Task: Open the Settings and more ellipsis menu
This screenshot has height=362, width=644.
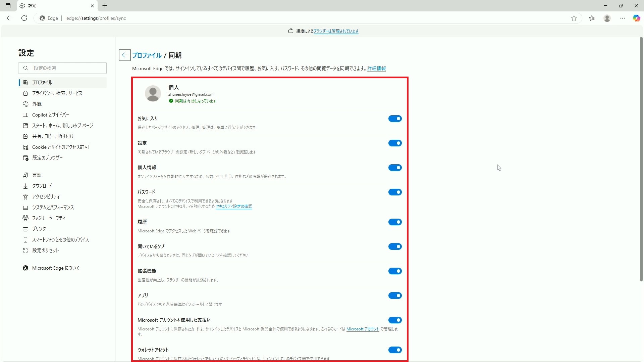Action: pos(623,18)
